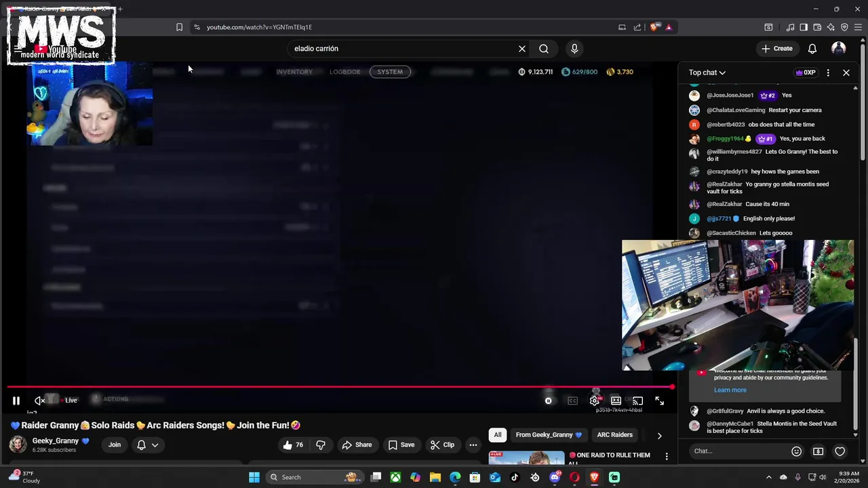Share this video
This screenshot has height=488, width=868.
click(x=357, y=445)
